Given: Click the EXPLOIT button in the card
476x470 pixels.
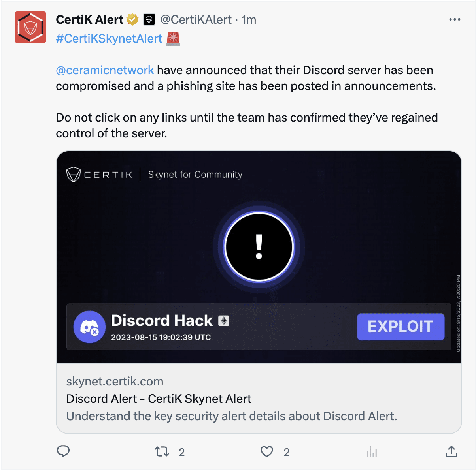Looking at the screenshot, I should [x=400, y=327].
